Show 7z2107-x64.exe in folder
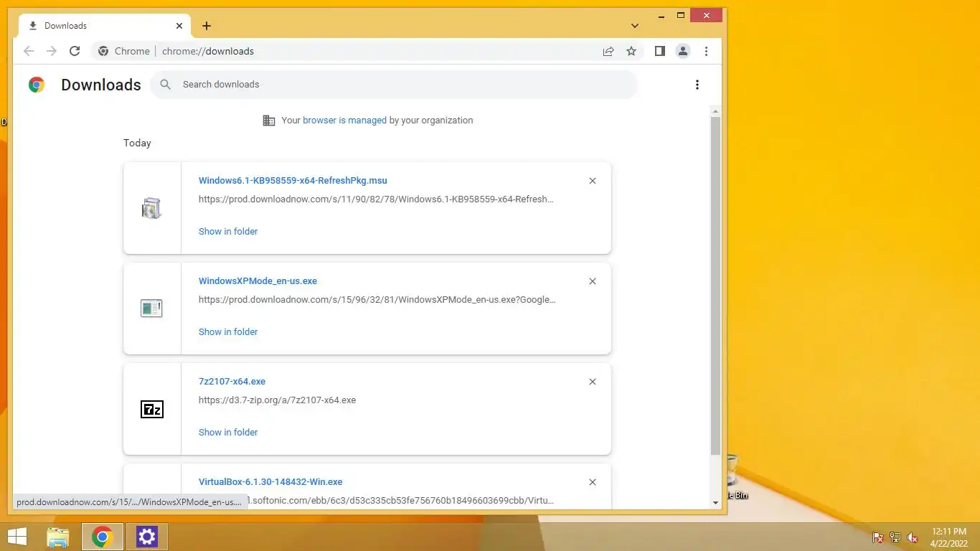Image resolution: width=980 pixels, height=551 pixels. [x=228, y=432]
